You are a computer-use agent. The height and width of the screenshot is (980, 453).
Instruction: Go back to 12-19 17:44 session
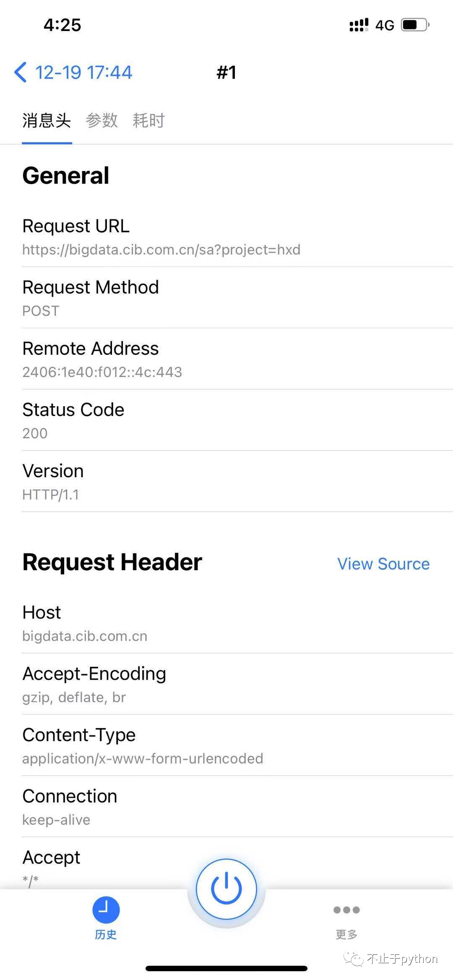[x=83, y=72]
